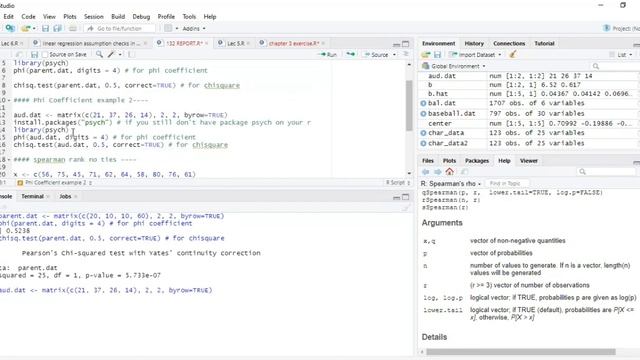The image size is (640, 360).
Task: Save script icon in editor toolbar
Action: pos(34,54)
